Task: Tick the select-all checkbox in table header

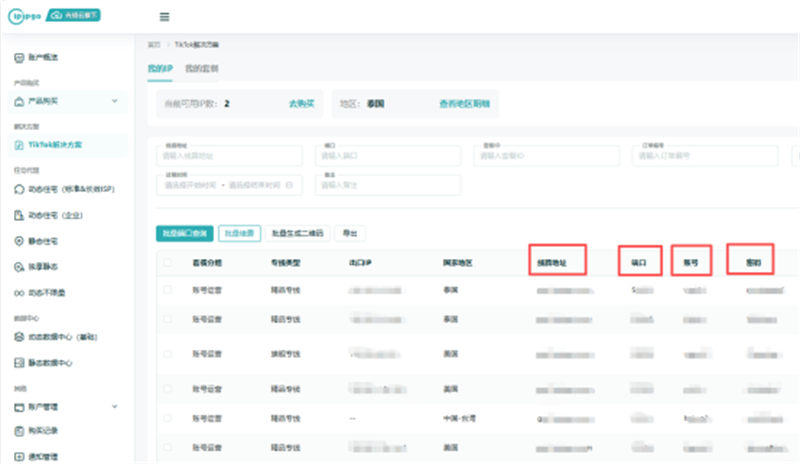Action: coord(167,263)
